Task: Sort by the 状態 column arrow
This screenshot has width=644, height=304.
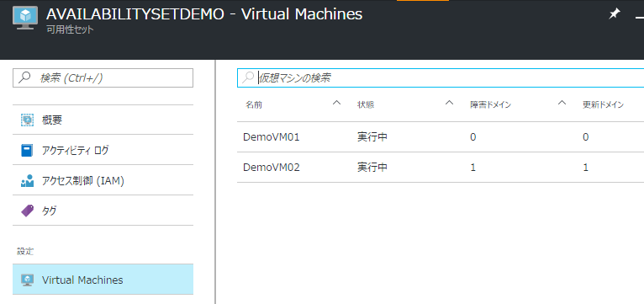Action: (449, 103)
